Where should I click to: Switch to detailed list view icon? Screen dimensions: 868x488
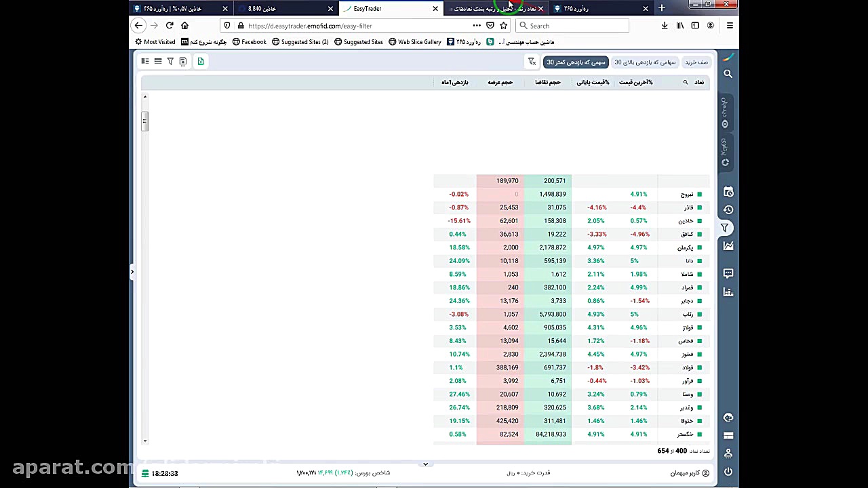[x=145, y=62]
